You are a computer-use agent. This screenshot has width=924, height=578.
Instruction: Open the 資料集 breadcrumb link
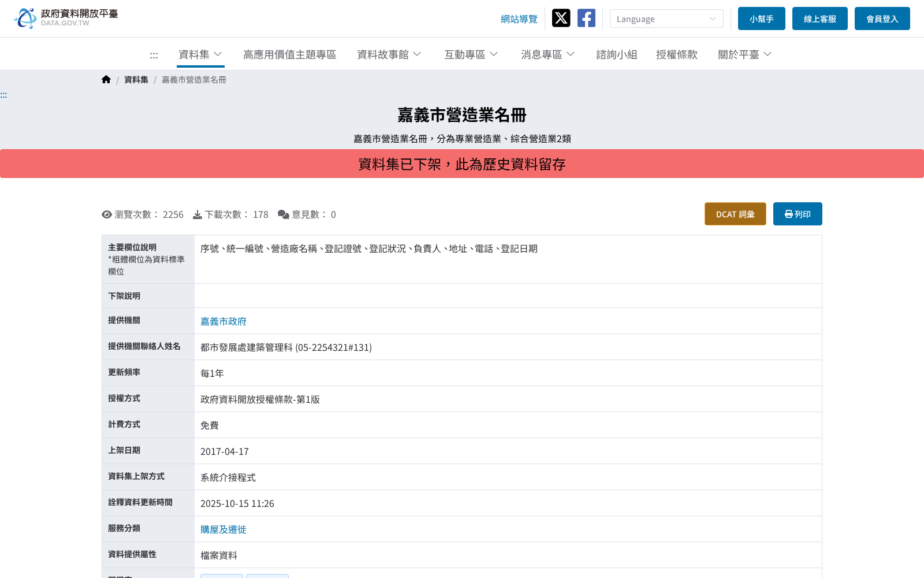(136, 80)
